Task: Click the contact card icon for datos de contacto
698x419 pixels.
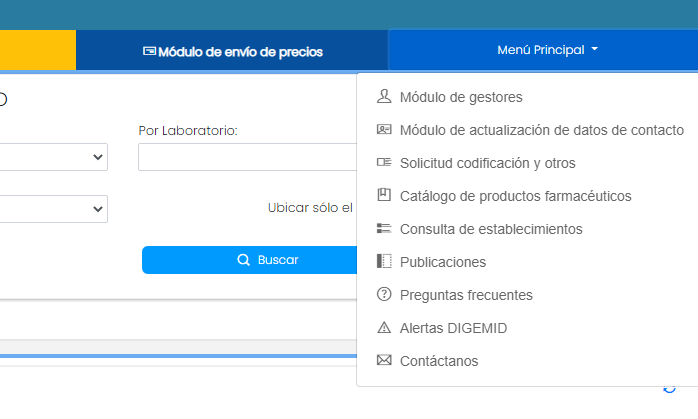Action: click(x=384, y=130)
